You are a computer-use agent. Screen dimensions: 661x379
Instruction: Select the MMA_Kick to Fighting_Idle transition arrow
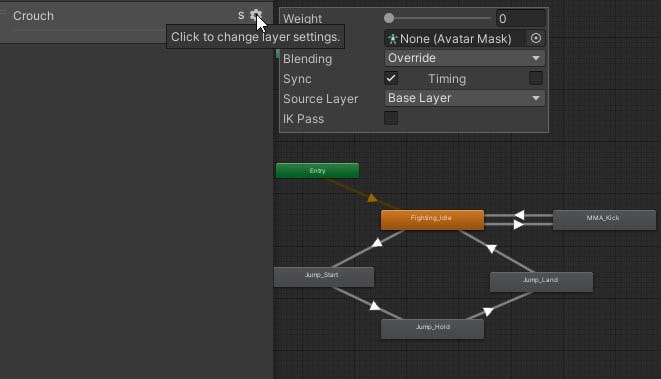519,215
